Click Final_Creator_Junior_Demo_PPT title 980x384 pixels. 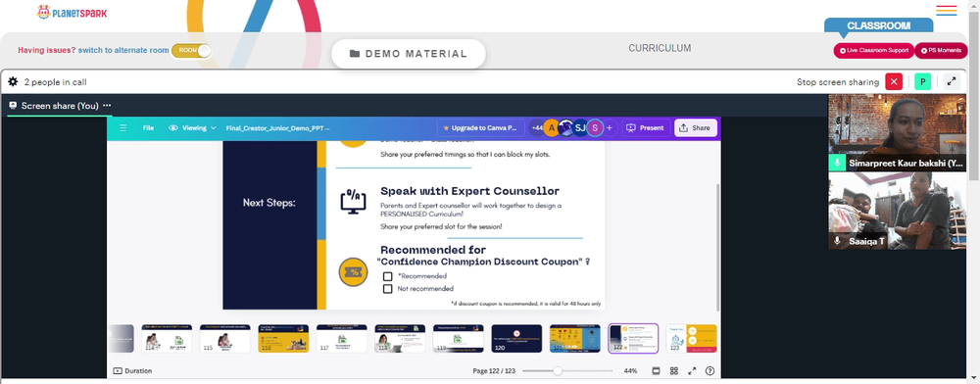click(278, 128)
